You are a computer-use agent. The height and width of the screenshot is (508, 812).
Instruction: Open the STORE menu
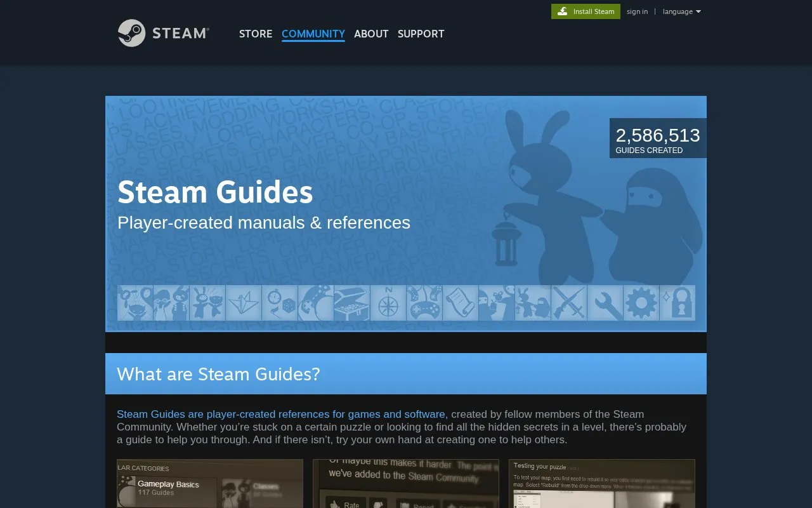256,34
